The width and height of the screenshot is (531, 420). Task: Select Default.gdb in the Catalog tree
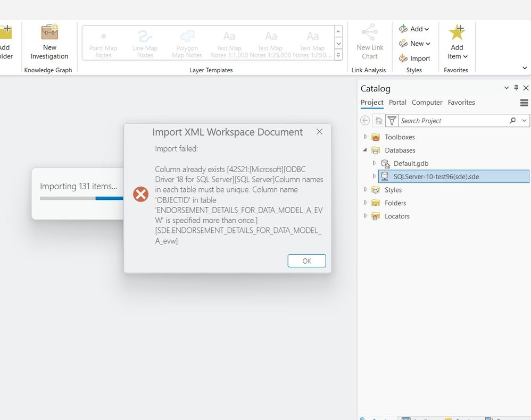coord(411,163)
